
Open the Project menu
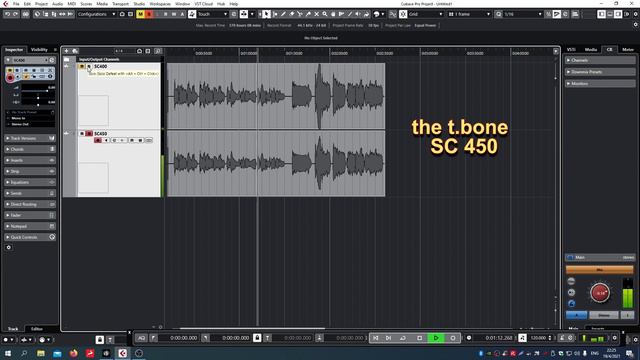[41, 4]
